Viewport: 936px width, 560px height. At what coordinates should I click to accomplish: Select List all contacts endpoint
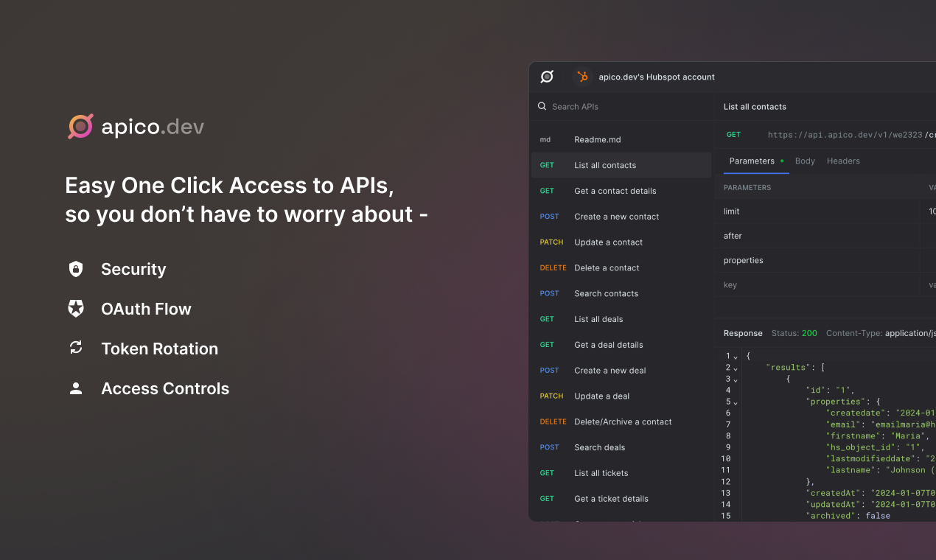621,165
